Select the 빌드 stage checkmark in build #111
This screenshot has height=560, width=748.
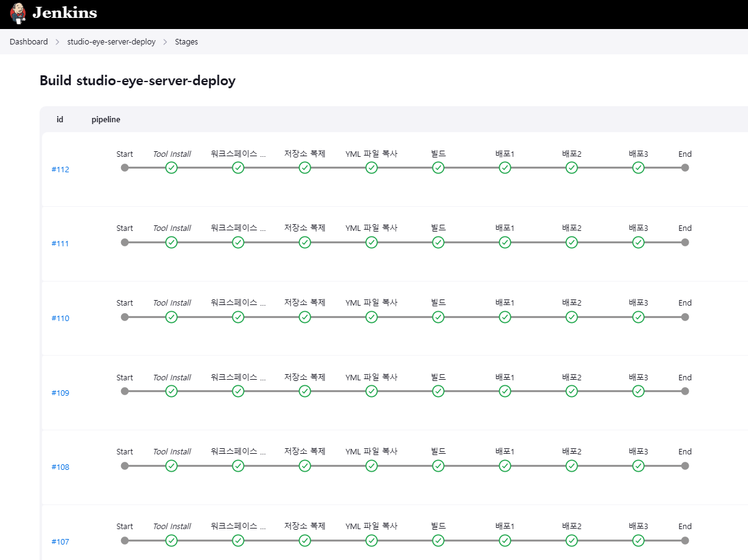click(x=439, y=243)
